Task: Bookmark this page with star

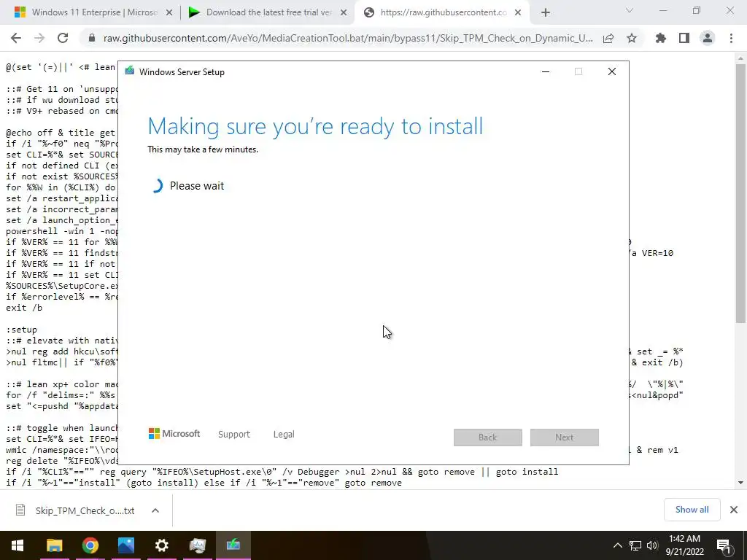Action: click(x=632, y=38)
